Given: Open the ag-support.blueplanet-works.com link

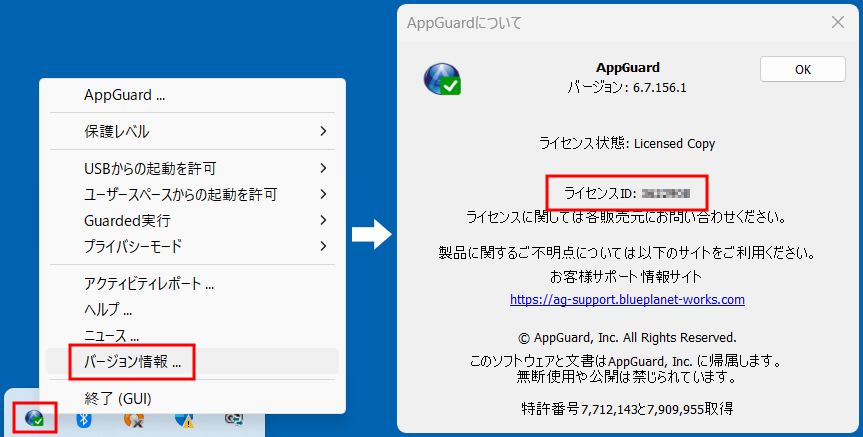Looking at the screenshot, I should coord(627,299).
